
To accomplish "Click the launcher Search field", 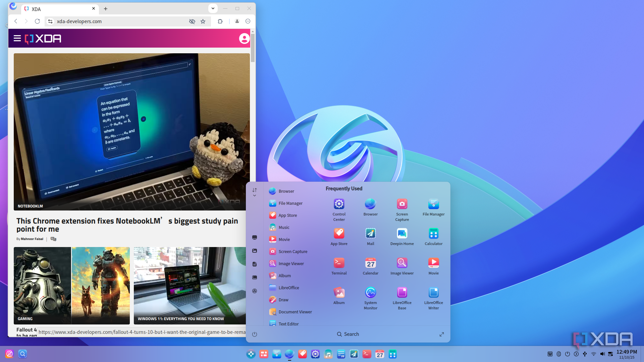I will pyautogui.click(x=348, y=334).
